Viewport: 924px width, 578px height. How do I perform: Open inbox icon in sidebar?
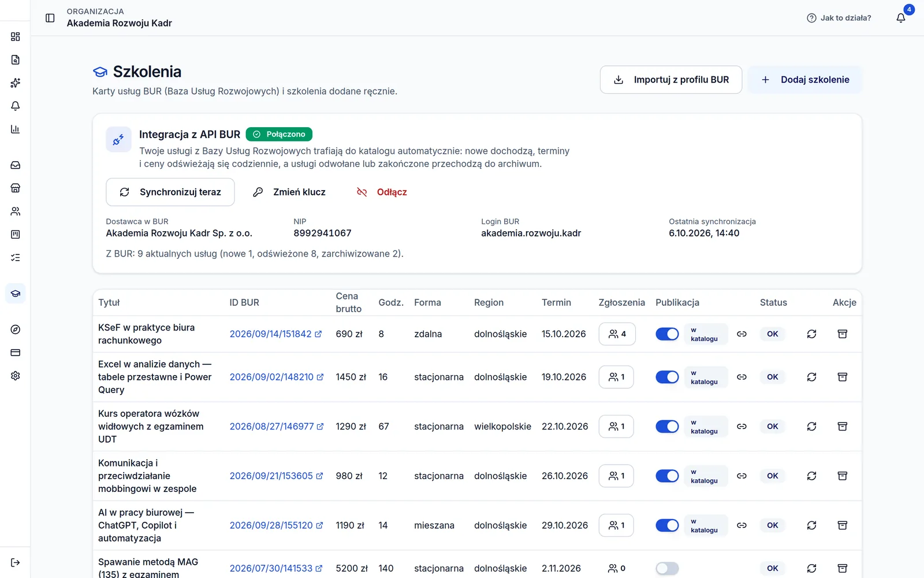coord(16,165)
